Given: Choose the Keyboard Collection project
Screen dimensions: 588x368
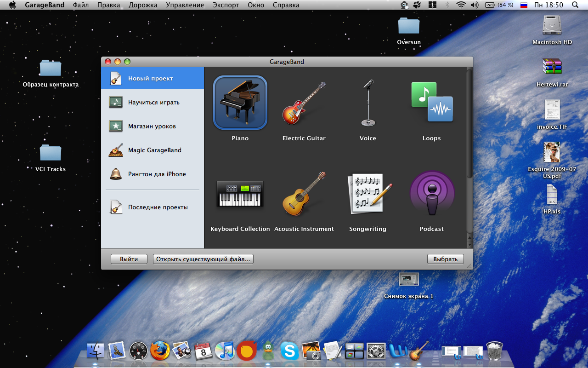Looking at the screenshot, I should 240,194.
